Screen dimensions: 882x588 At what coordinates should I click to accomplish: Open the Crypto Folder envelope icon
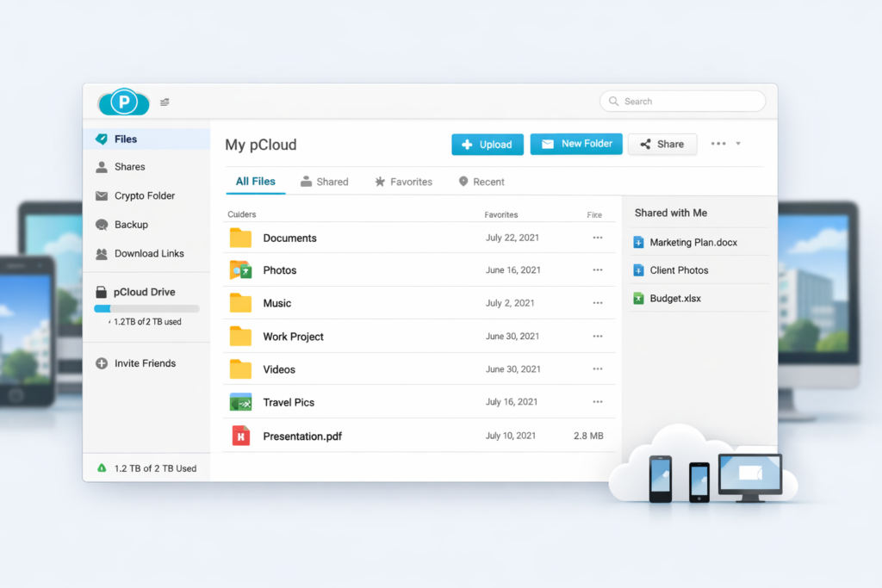101,195
